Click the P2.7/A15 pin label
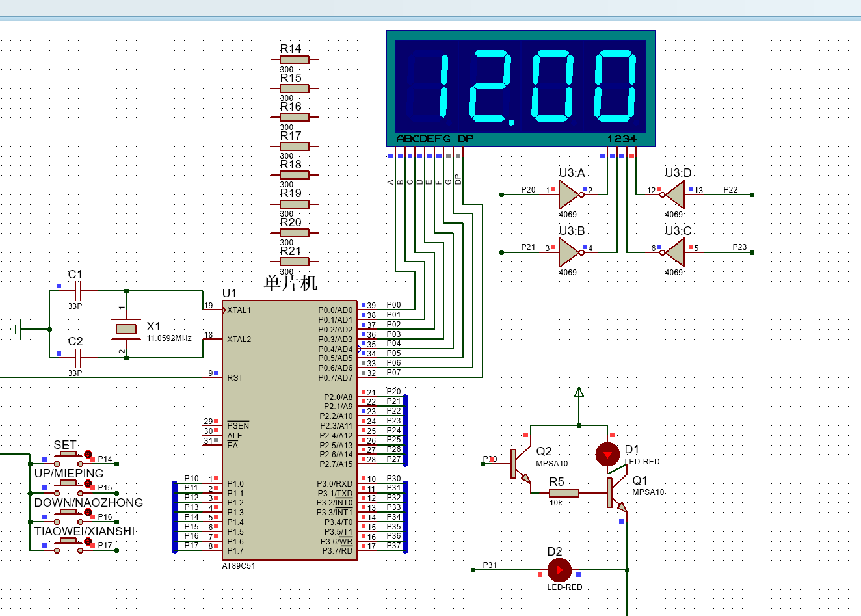Image resolution: width=861 pixels, height=616 pixels. coord(336,464)
